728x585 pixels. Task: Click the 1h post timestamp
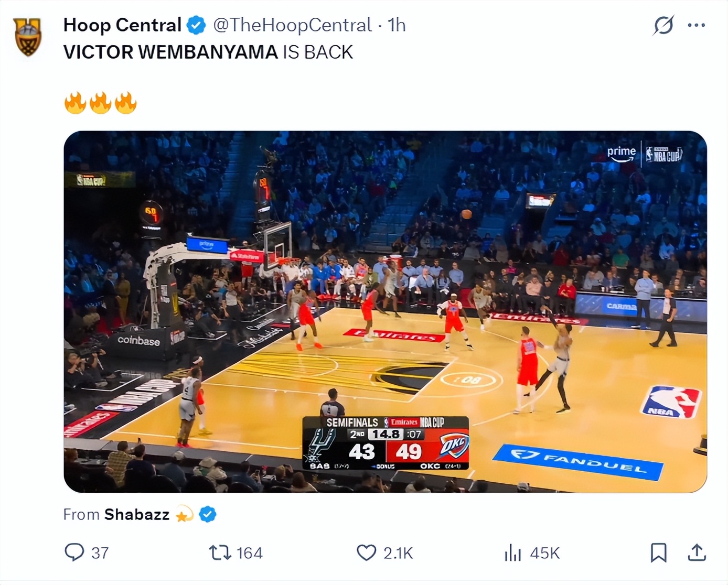[x=397, y=25]
